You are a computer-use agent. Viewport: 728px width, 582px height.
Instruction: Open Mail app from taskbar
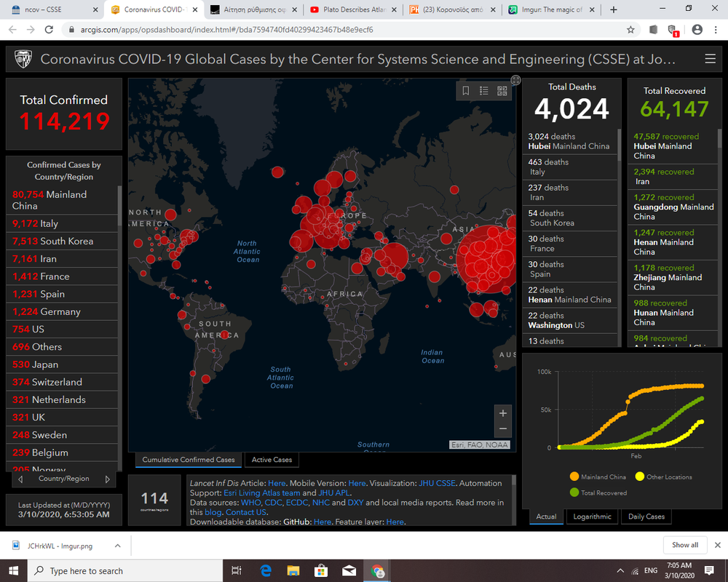tap(349, 571)
